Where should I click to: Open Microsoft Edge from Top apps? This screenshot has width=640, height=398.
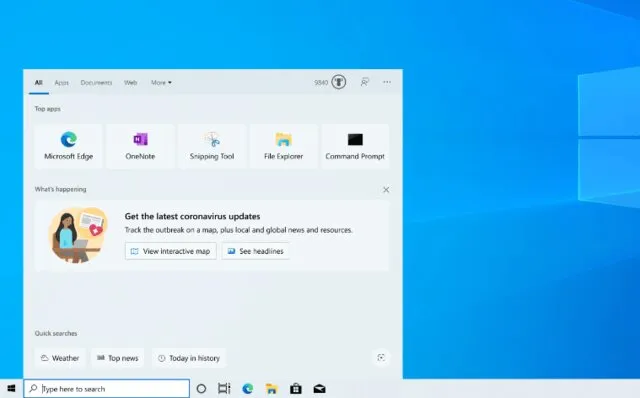(x=69, y=146)
